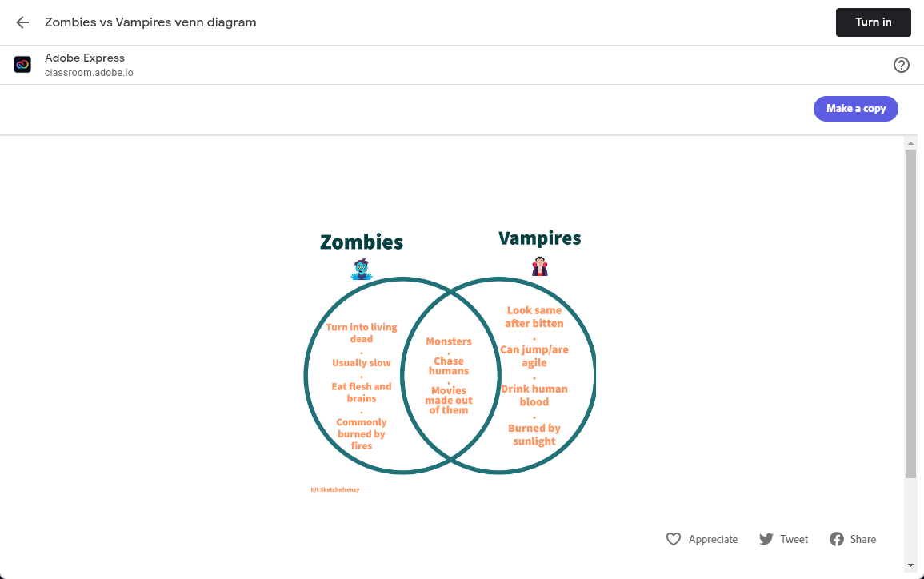
Task: Select the vampire emoji graphic
Action: [x=540, y=266]
